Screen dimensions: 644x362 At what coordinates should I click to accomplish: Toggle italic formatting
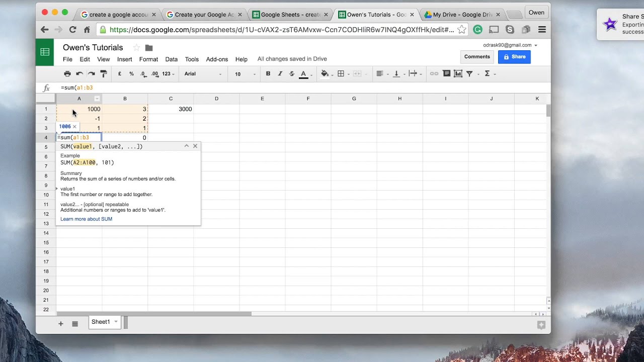point(280,74)
